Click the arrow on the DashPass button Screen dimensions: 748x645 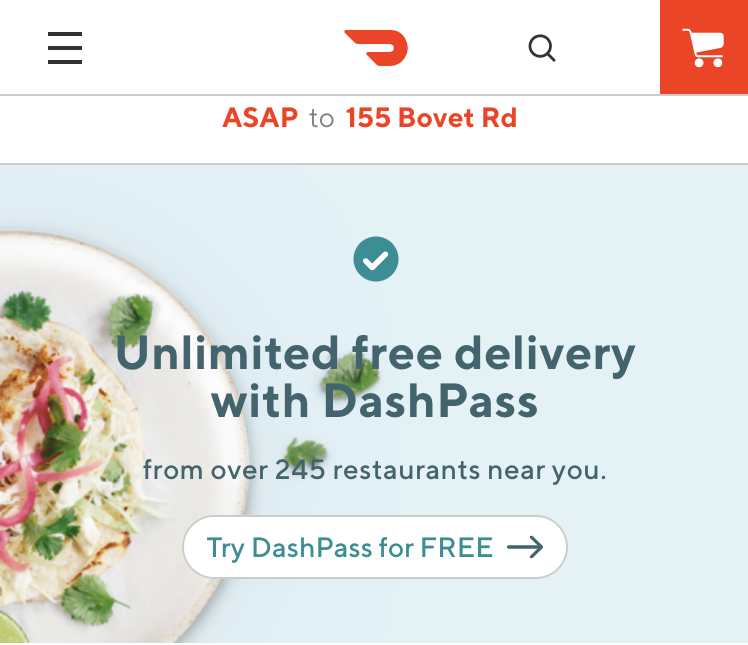(x=525, y=547)
